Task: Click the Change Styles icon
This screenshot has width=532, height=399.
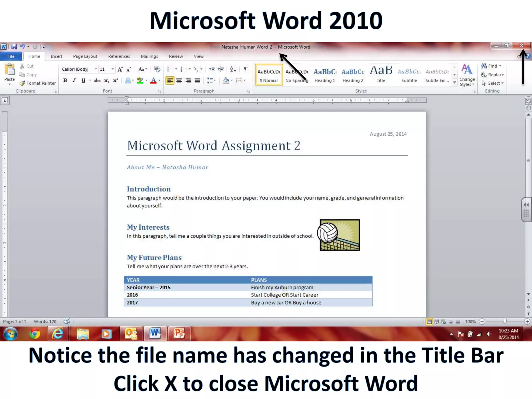Action: [467, 75]
